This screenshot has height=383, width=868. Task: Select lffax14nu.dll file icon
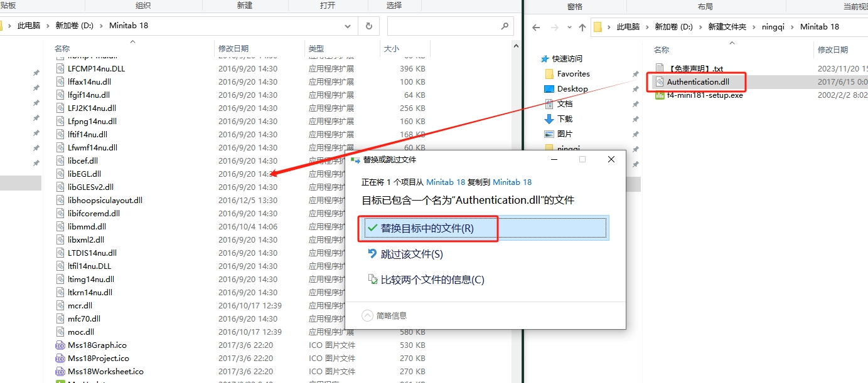[60, 81]
